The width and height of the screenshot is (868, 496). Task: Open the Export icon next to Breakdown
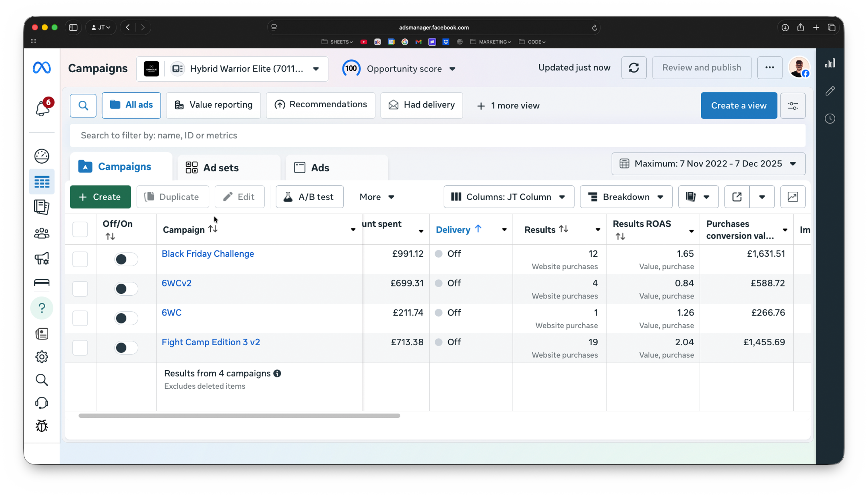coord(737,197)
